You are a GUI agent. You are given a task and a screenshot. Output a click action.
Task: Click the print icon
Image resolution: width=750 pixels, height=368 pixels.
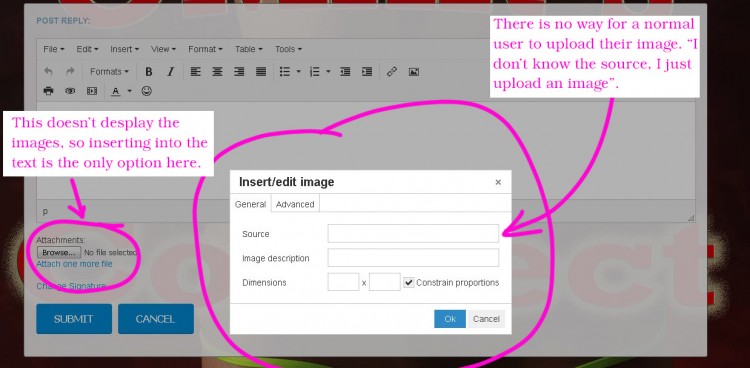point(48,91)
